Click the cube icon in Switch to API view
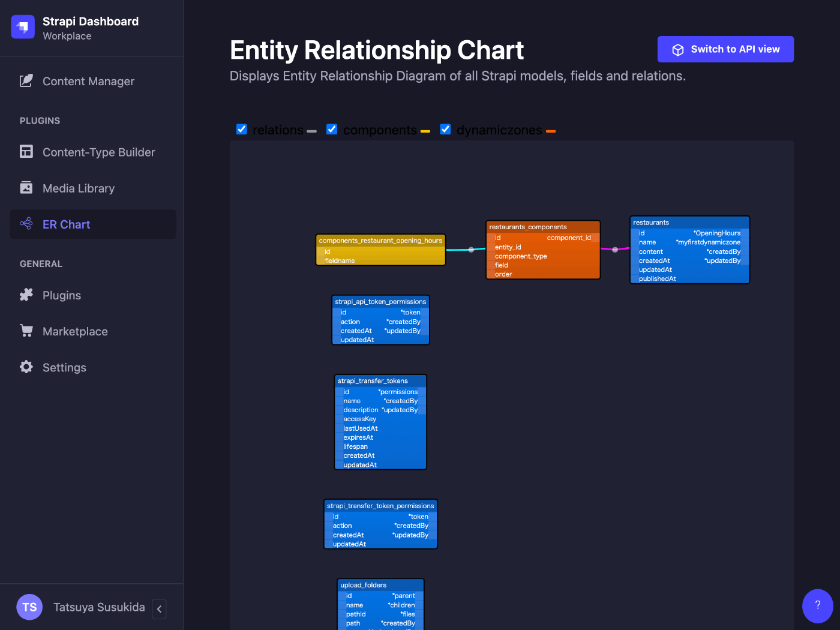This screenshot has width=840, height=630. [x=678, y=50]
